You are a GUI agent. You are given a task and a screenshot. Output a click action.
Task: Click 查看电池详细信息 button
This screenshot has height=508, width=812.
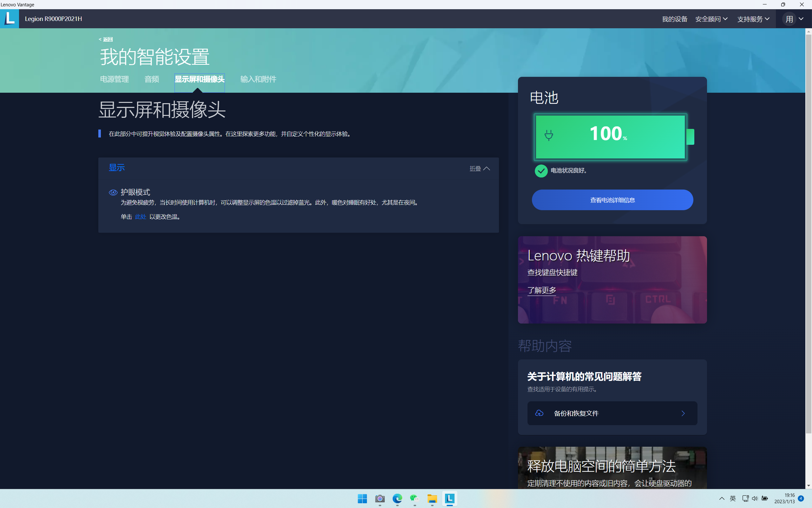[x=612, y=200]
